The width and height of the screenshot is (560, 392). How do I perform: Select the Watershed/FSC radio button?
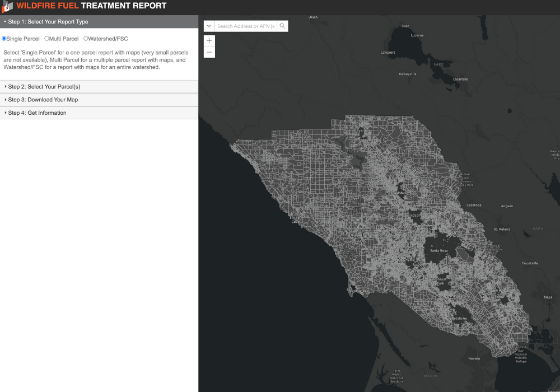tap(86, 39)
